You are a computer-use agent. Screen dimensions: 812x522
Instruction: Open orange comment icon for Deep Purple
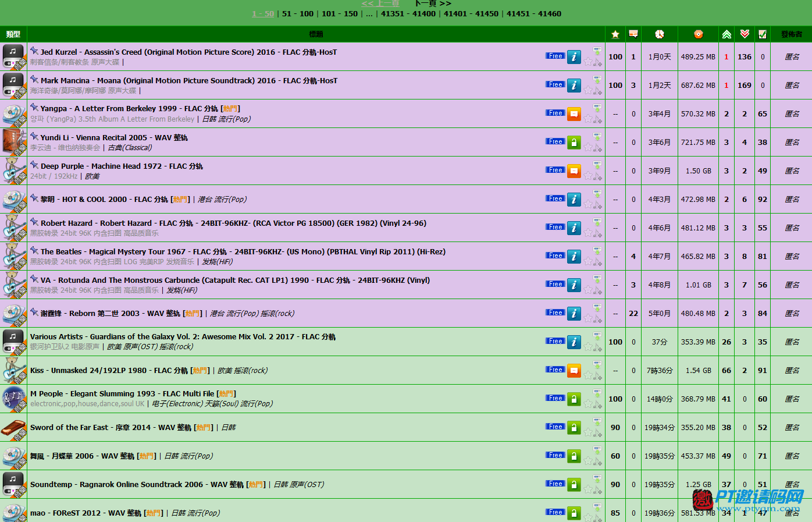[574, 171]
